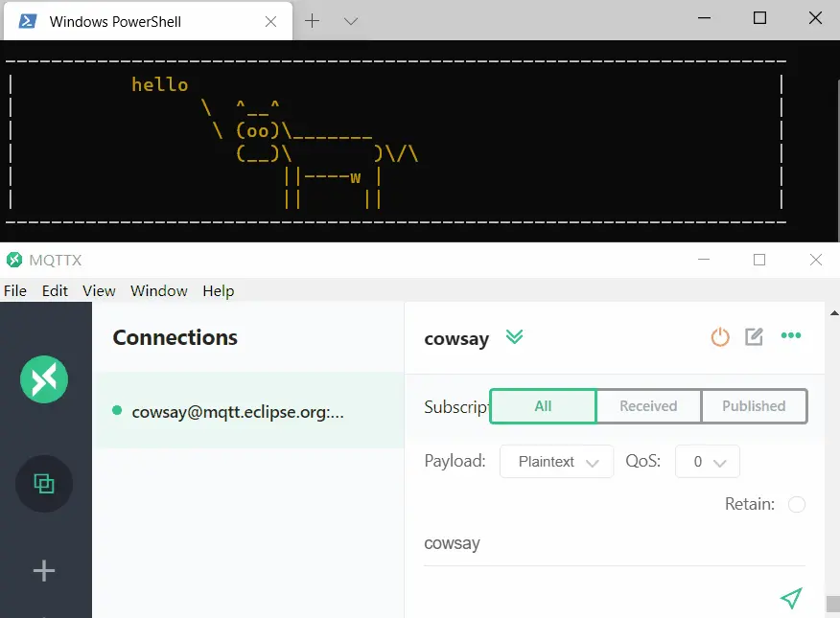This screenshot has width=840, height=618.
Task: Switch to the All messages filter
Action: coord(543,406)
